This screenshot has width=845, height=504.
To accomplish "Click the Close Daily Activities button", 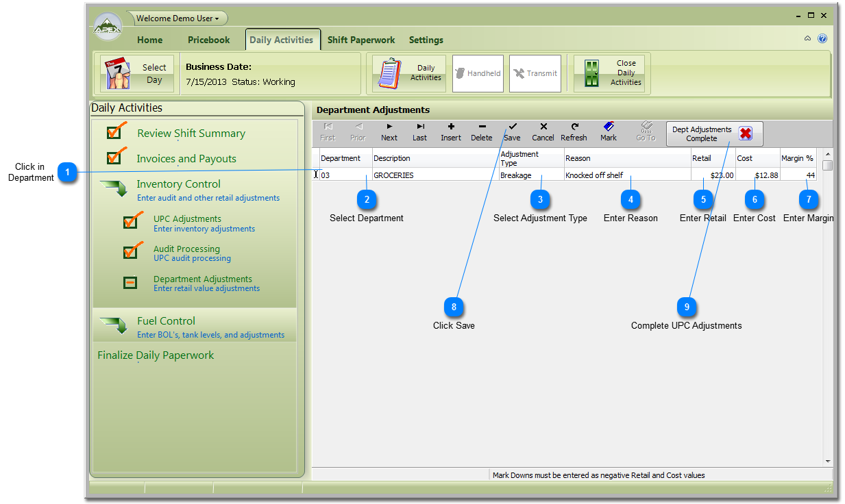I will (x=612, y=73).
